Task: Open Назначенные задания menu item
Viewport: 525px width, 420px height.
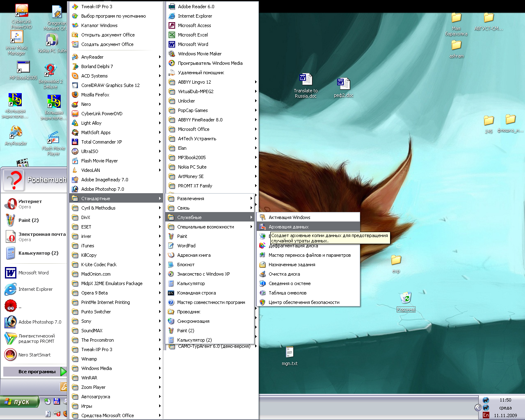Action: point(308,265)
